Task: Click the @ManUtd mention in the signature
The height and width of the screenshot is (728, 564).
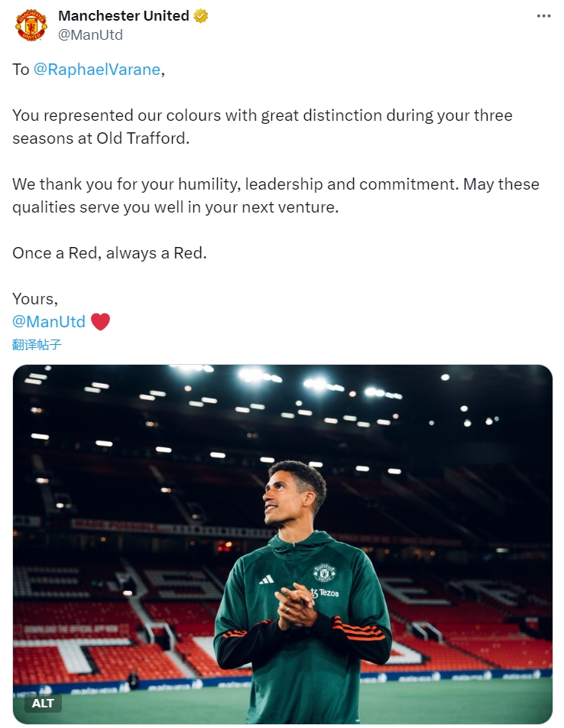Action: [49, 322]
